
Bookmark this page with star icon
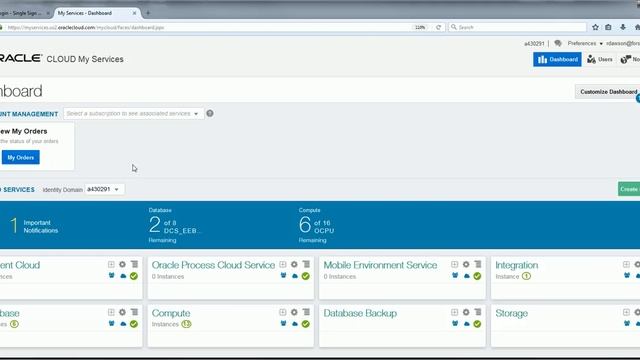tap(596, 27)
